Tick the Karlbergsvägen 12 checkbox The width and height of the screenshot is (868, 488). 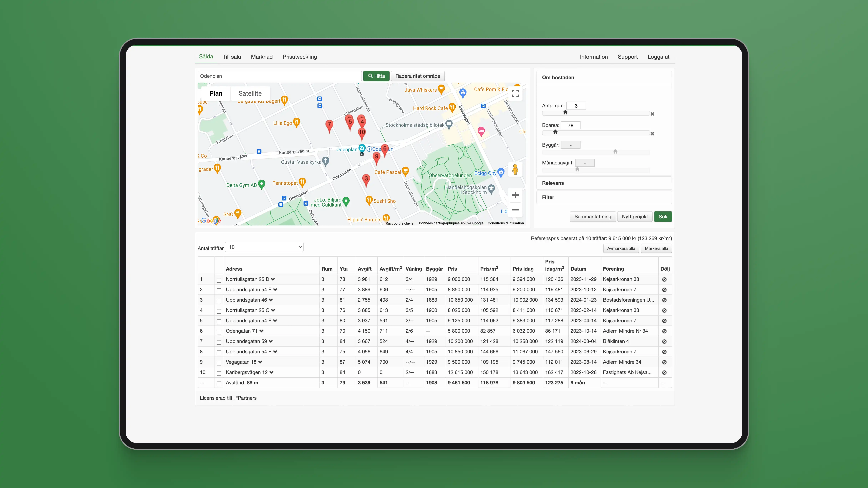[219, 373]
